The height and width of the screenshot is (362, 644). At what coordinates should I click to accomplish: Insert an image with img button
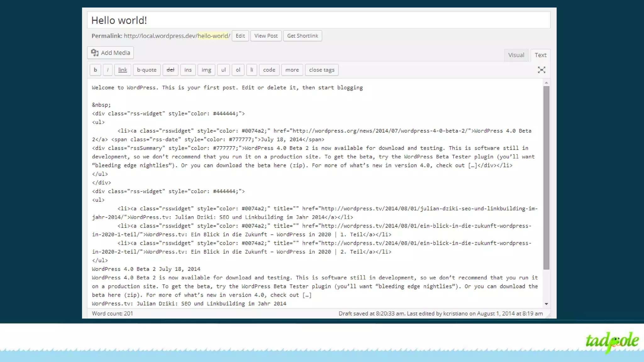(206, 70)
